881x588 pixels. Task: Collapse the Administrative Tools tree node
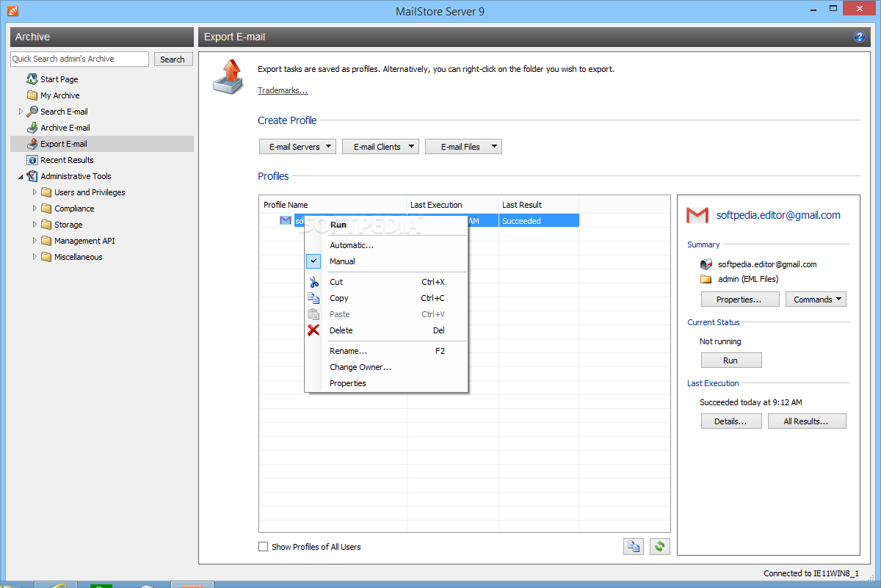pyautogui.click(x=21, y=176)
